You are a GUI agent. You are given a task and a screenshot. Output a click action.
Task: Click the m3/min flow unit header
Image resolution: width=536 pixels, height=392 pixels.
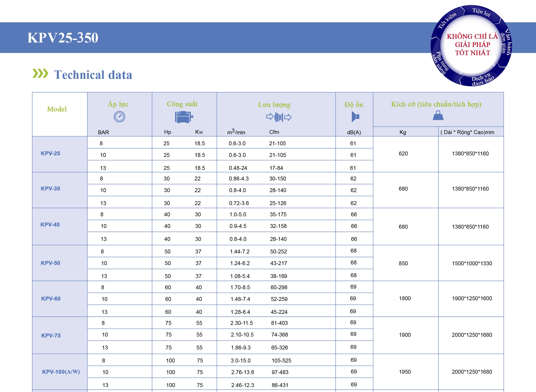pos(236,132)
